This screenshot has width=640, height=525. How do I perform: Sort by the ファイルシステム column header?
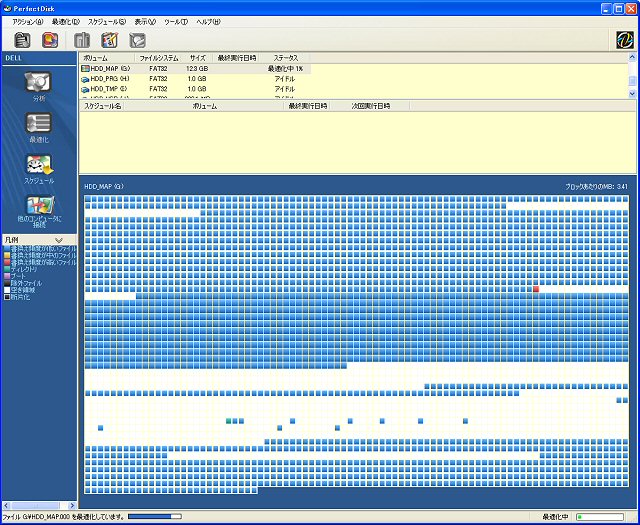(159, 58)
